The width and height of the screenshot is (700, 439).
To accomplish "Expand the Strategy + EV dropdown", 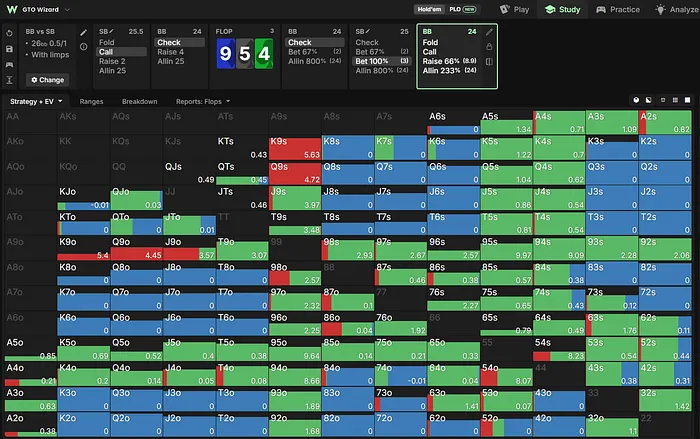I will 36,101.
